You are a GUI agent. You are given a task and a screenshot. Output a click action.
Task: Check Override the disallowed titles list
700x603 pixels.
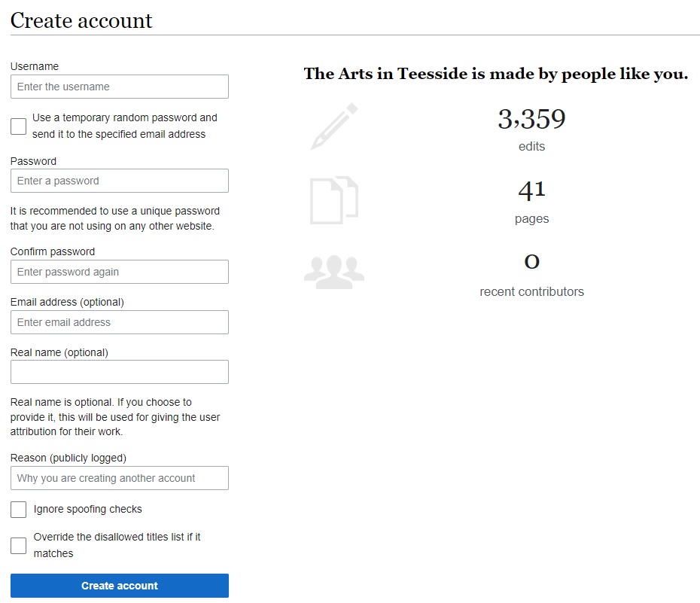pyautogui.click(x=18, y=546)
